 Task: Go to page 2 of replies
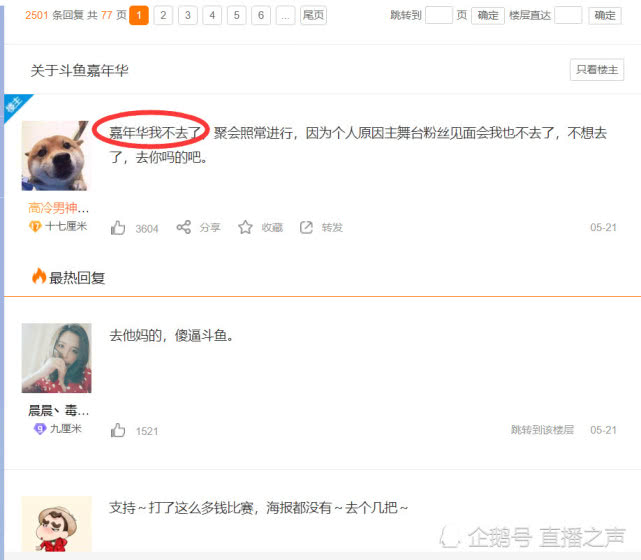coord(163,16)
